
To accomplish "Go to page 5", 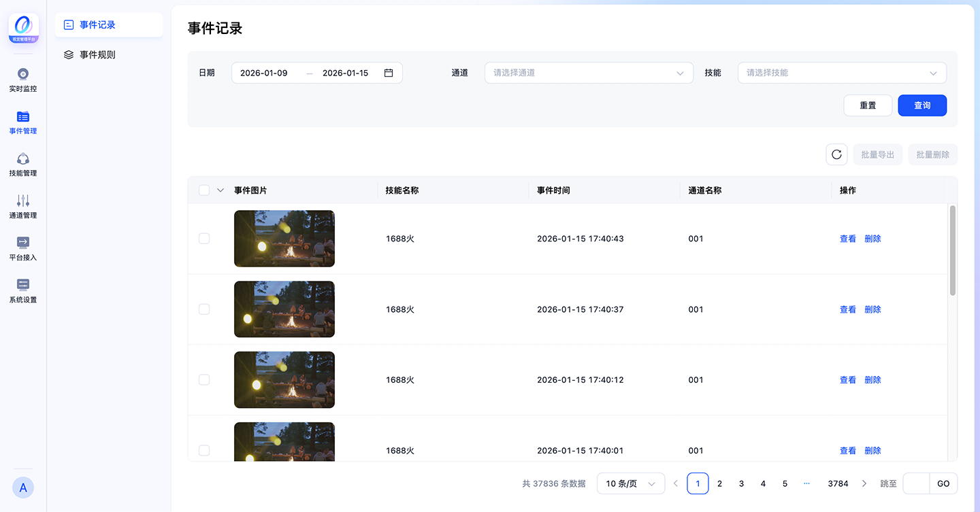I will click(785, 483).
